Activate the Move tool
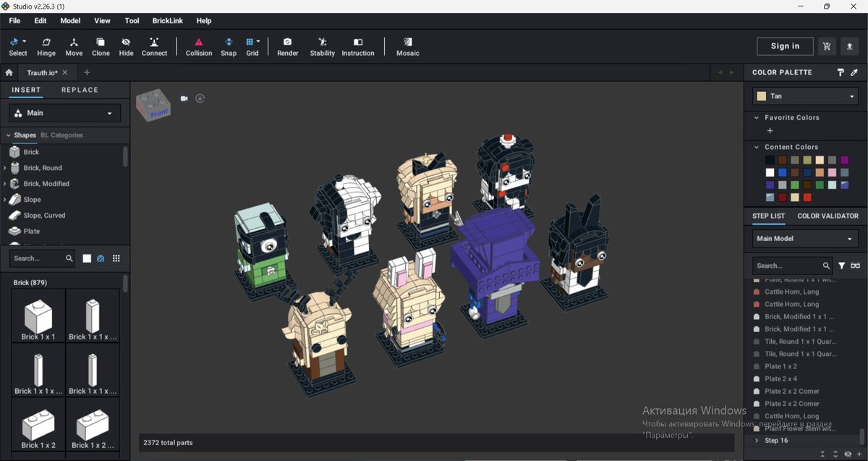 click(x=74, y=47)
